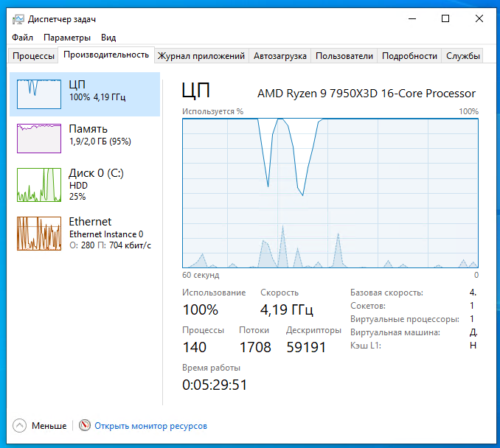
Task: Select the Производительность tab
Action: pyautogui.click(x=106, y=55)
